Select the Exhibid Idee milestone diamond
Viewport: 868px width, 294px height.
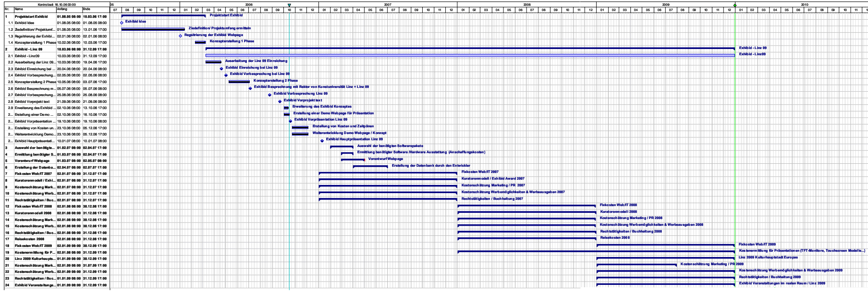122,23
